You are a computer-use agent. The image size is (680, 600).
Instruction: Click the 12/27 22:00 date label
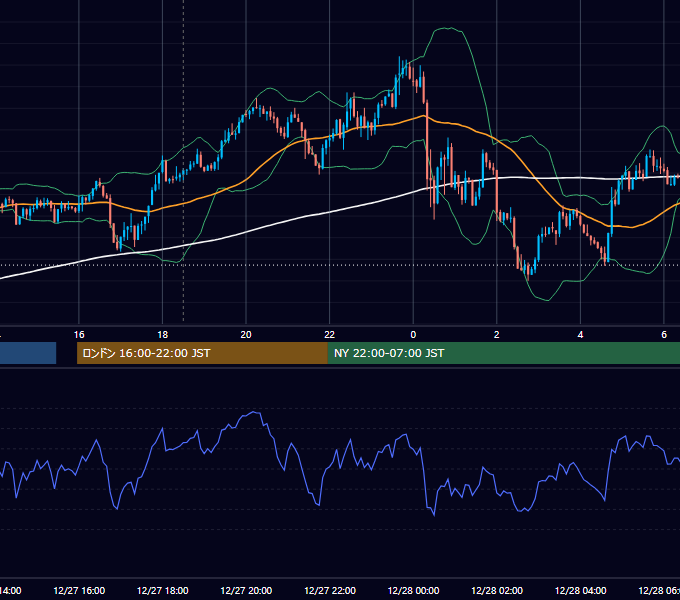coord(330,591)
